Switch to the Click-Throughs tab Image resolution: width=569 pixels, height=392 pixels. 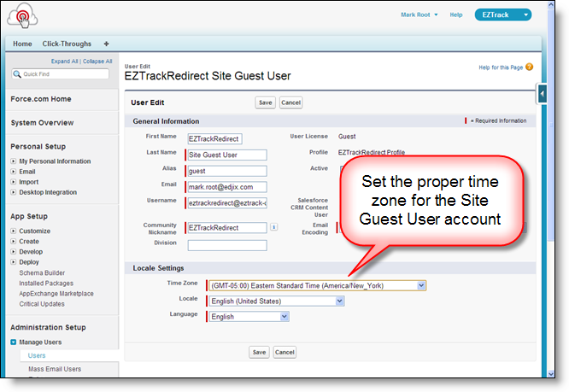pyautogui.click(x=67, y=44)
